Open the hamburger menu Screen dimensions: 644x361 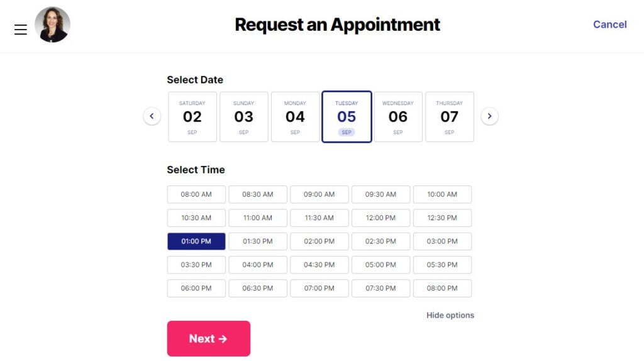(x=21, y=30)
